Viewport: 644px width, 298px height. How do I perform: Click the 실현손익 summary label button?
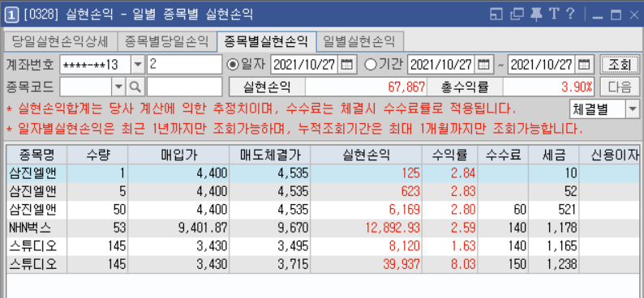(x=267, y=87)
